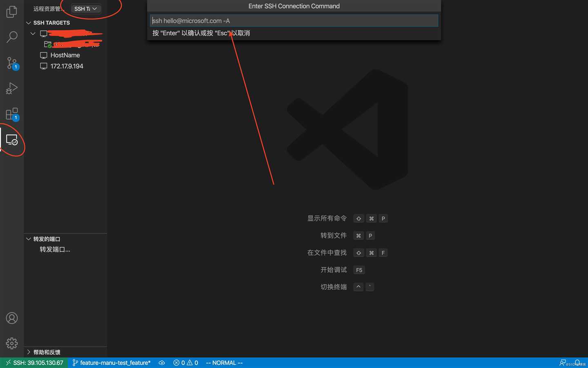Open the Search view in activity bar

click(x=12, y=37)
